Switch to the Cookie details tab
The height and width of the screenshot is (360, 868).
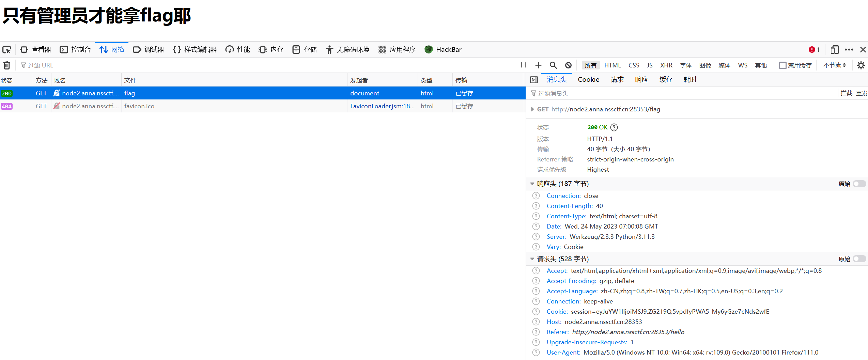pos(588,79)
